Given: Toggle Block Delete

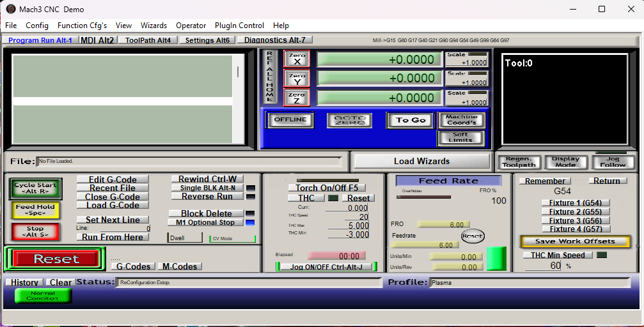Looking at the screenshot, I should pos(207,213).
